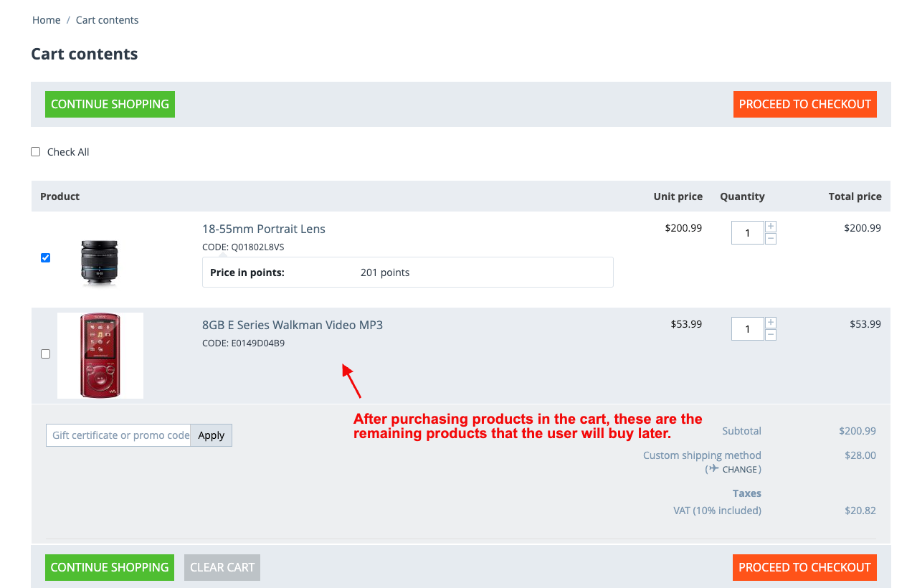This screenshot has width=912, height=588.
Task: Click quantity field of Walkman MP3
Action: click(748, 329)
